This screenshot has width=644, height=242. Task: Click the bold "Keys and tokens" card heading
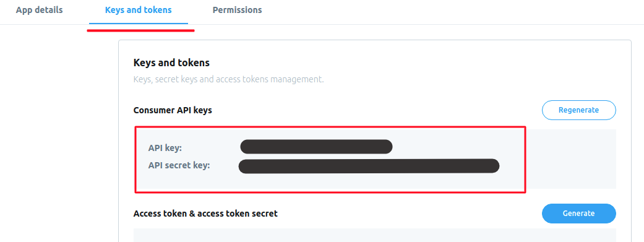[x=171, y=63]
